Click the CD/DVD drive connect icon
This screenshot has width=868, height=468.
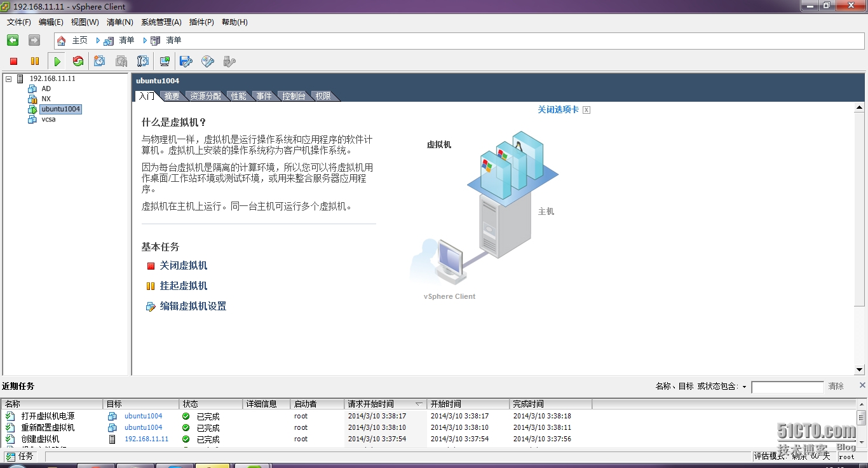pyautogui.click(x=208, y=61)
